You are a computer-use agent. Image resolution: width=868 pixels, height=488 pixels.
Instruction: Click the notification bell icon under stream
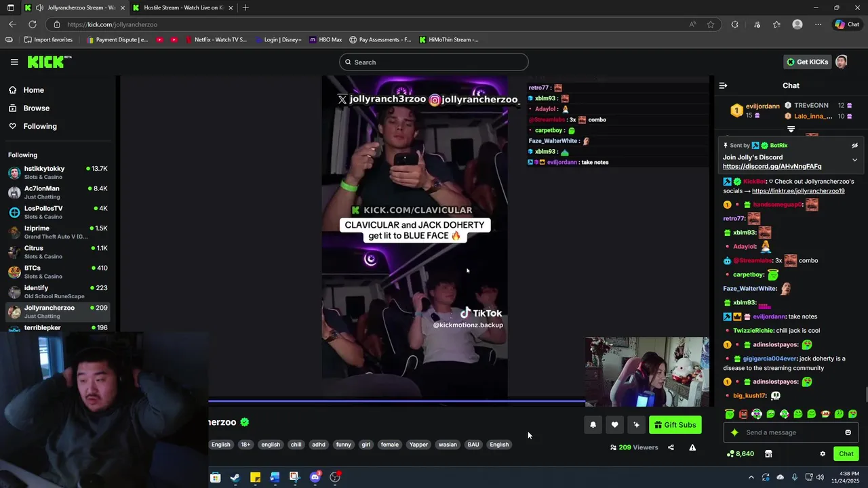(593, 425)
